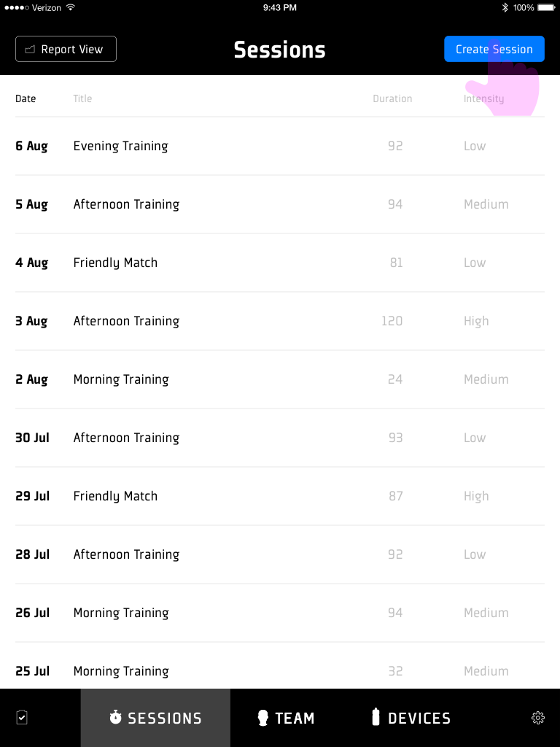560x747 pixels.
Task: Open the clipboard checklist icon in bottom bar
Action: (x=22, y=718)
